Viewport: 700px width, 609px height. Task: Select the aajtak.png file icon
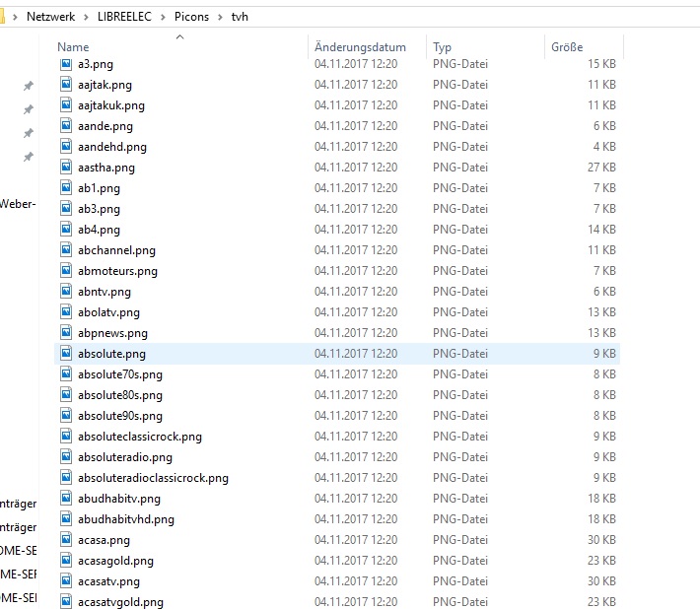[66, 85]
